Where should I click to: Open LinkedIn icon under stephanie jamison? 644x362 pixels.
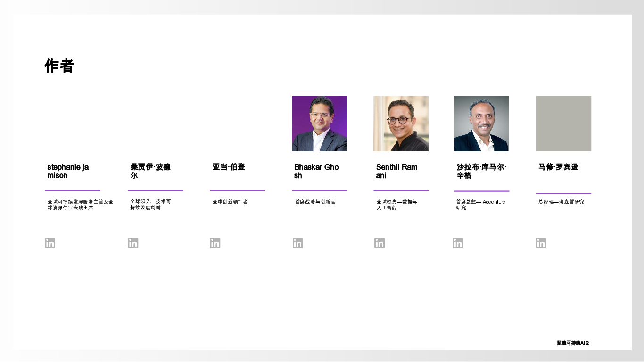pyautogui.click(x=50, y=243)
